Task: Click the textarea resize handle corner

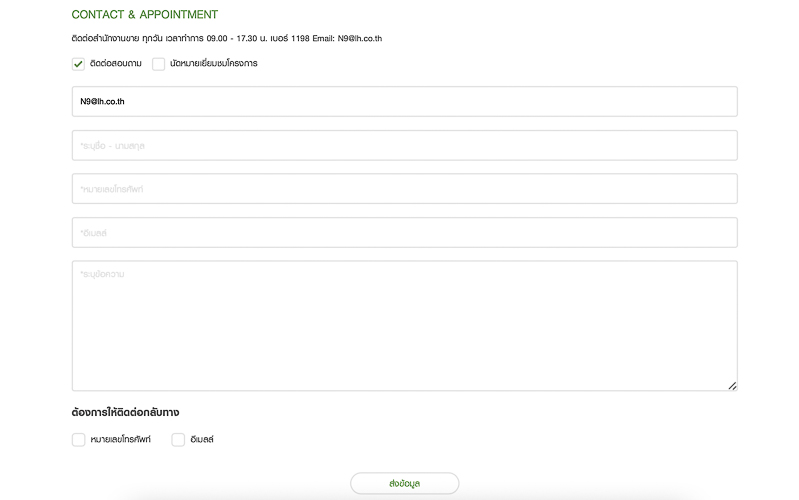Action: [x=732, y=386]
